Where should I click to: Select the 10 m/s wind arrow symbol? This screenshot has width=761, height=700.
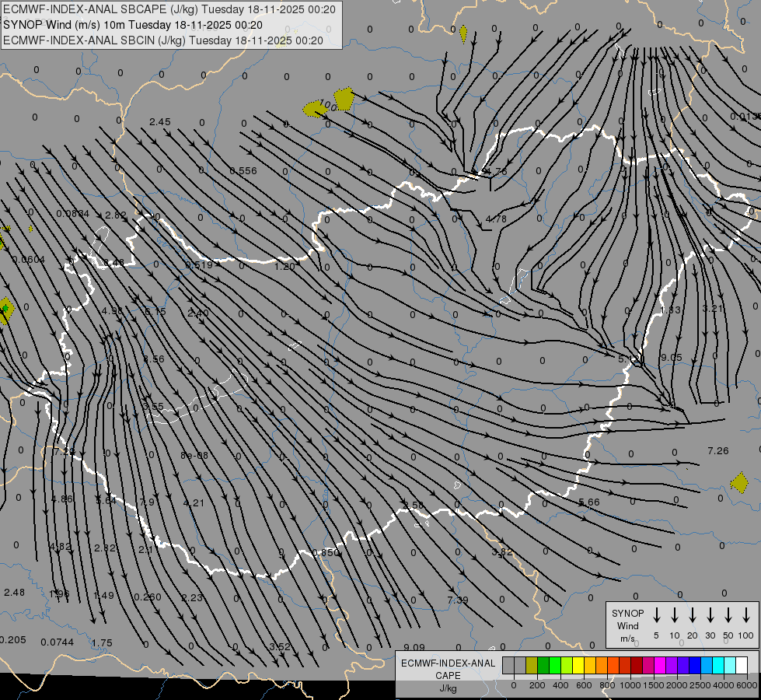tap(675, 615)
